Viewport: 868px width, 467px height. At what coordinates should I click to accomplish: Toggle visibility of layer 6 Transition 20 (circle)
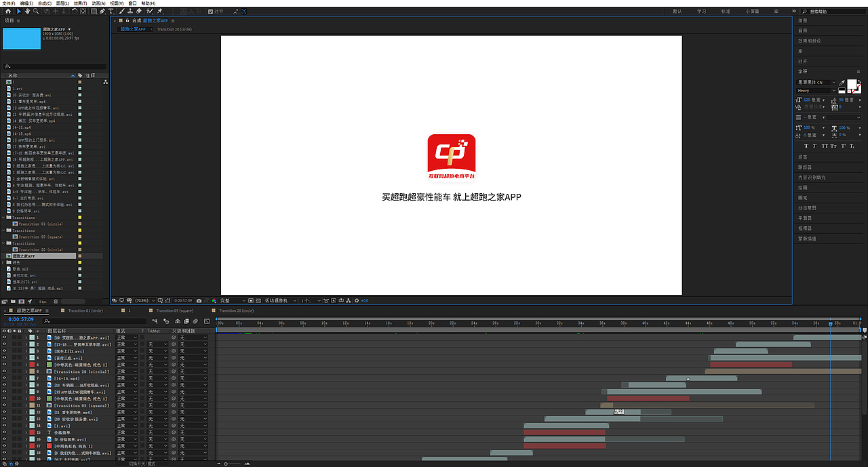point(4,371)
